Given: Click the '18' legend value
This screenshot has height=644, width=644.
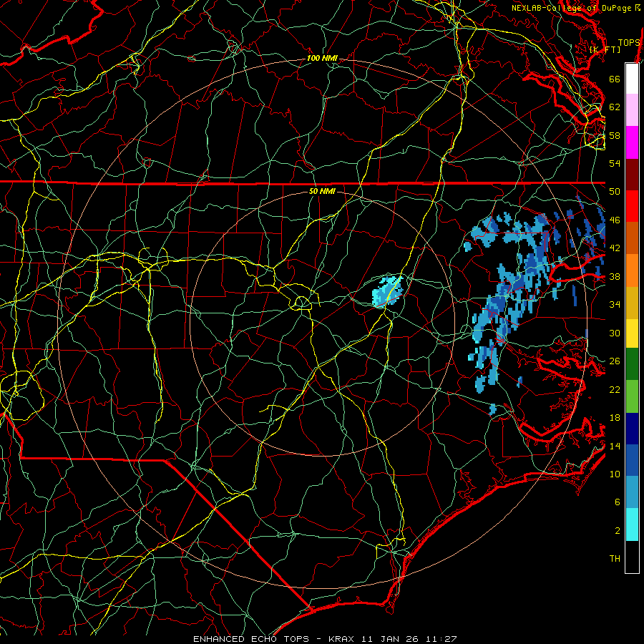Looking at the screenshot, I should [x=615, y=418].
